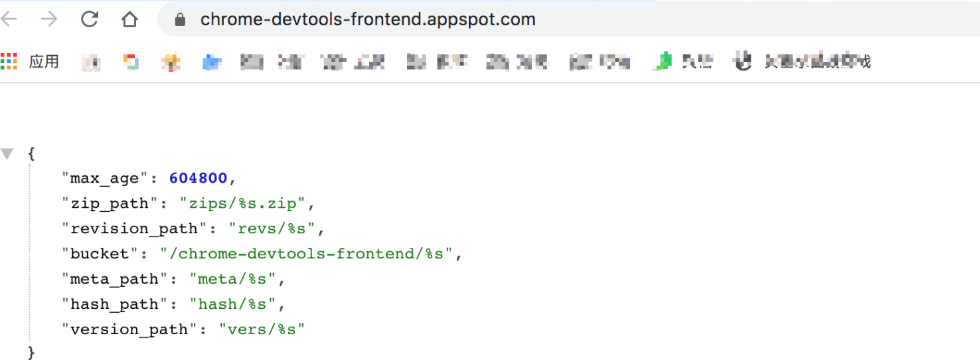This screenshot has height=364, width=980.
Task: Go to the browser home page
Action: 129,19
